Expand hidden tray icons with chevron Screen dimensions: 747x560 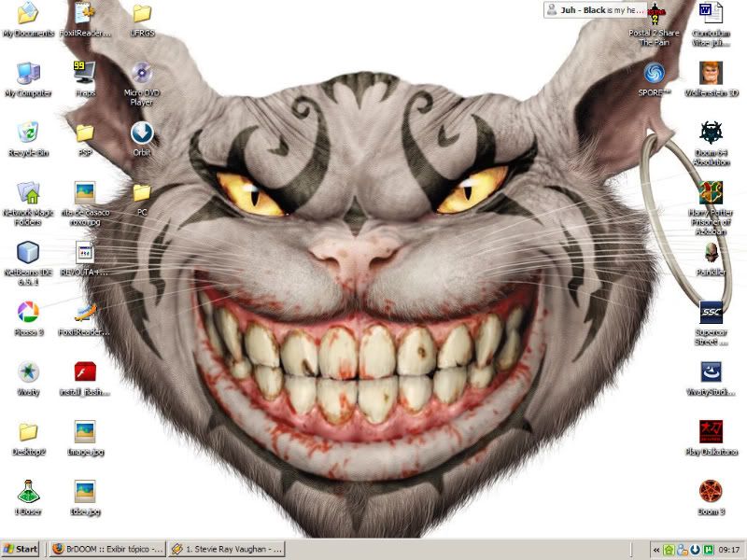click(656, 550)
